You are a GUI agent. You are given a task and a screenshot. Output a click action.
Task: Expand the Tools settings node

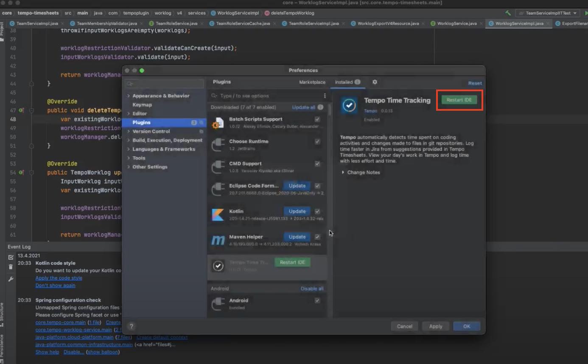pos(129,158)
